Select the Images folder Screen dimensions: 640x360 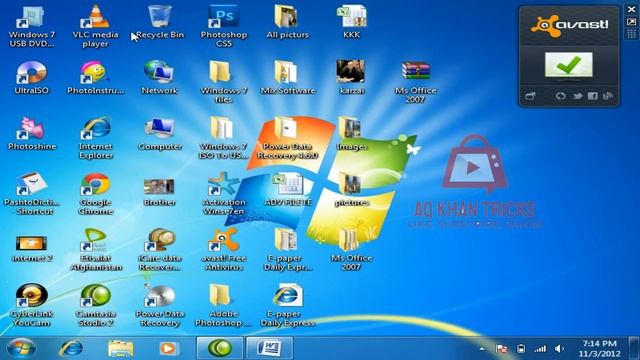point(351,133)
